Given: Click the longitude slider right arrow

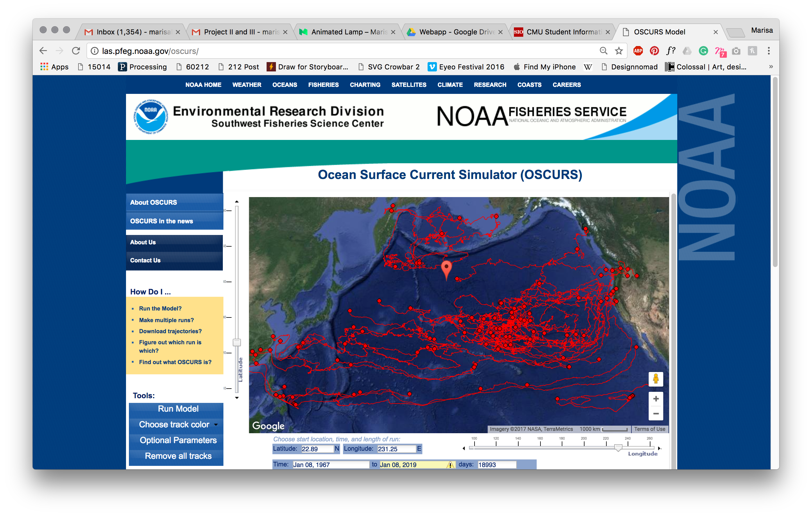Looking at the screenshot, I should [x=659, y=449].
